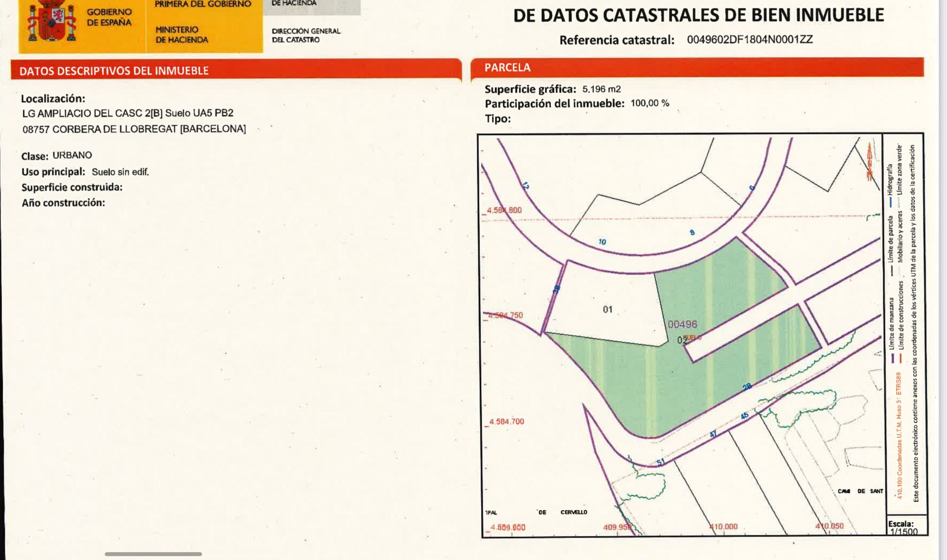Image resolution: width=947 pixels, height=560 pixels.
Task: Click the 5.196 m2 surface value
Action: (x=601, y=89)
